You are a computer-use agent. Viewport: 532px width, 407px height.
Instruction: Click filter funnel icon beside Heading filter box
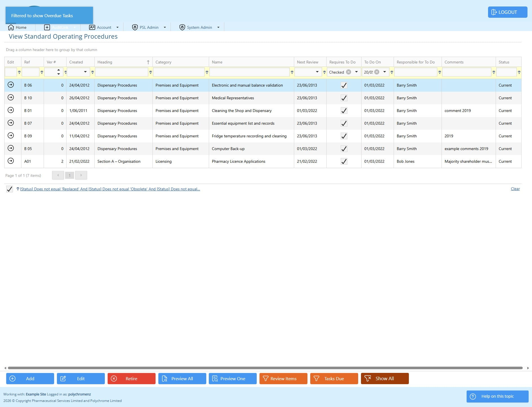(x=150, y=72)
